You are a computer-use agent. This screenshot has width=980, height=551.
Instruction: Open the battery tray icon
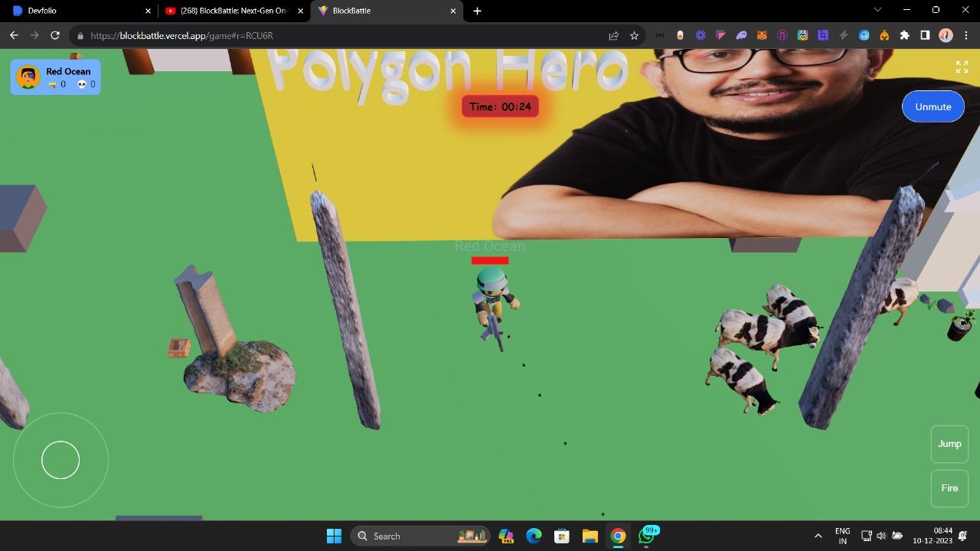(897, 536)
